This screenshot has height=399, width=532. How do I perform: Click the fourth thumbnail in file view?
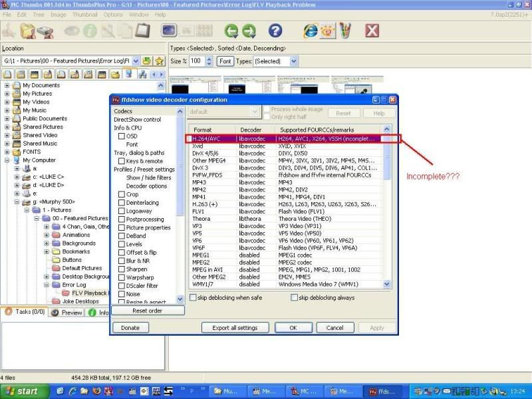pyautogui.click(x=357, y=84)
